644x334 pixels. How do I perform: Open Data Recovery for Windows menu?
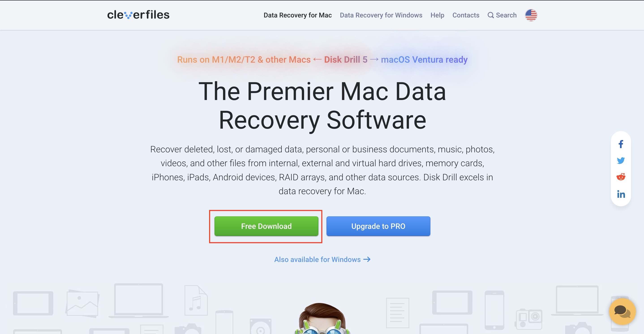point(380,15)
